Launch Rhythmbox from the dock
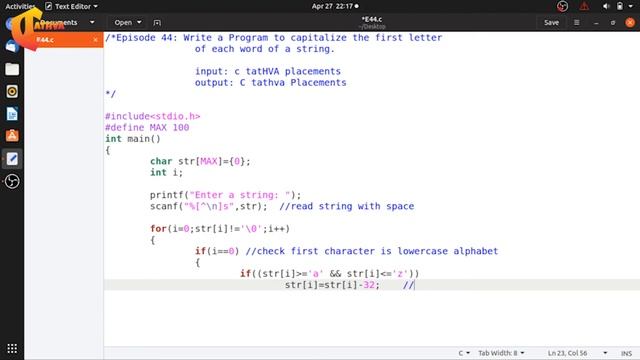Viewport: 640px width, 360px height. pos(12,91)
